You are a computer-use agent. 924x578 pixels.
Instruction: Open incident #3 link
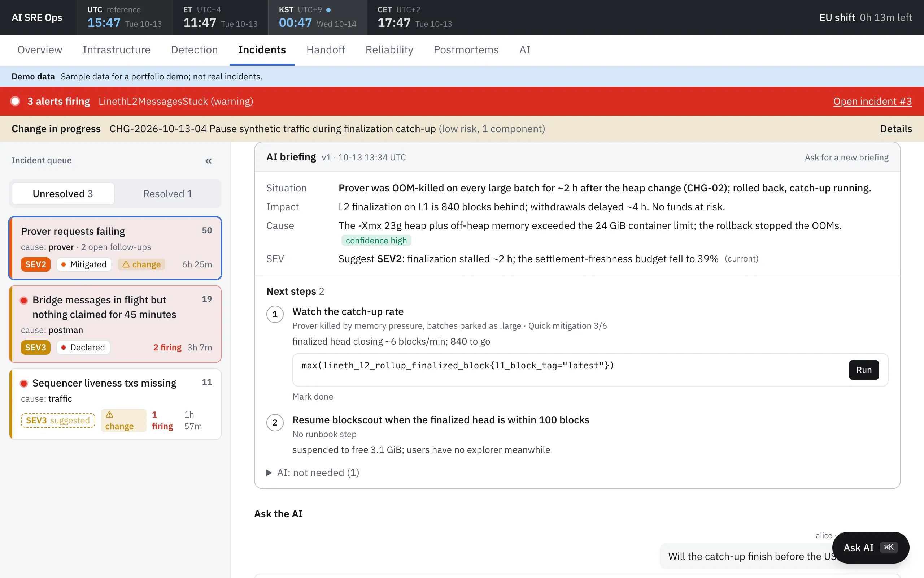click(872, 101)
